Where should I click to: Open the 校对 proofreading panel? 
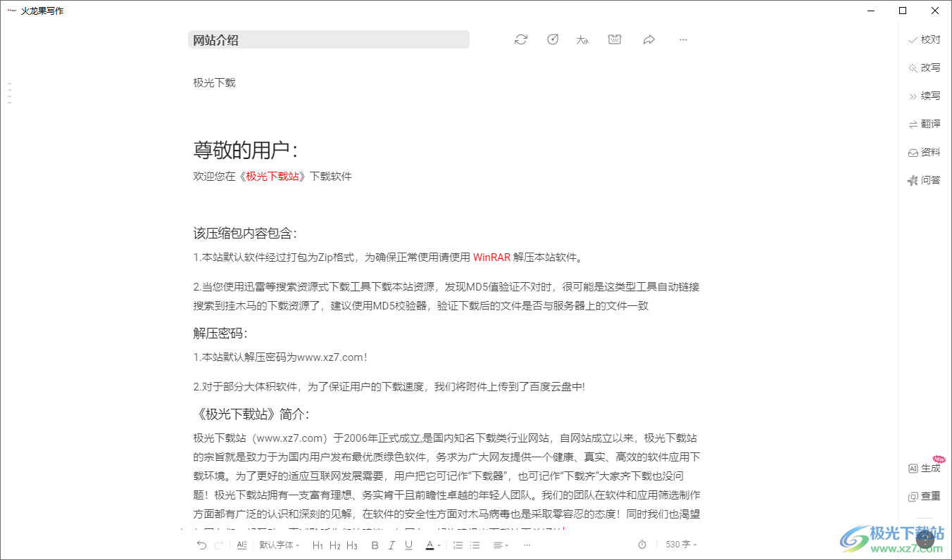[925, 39]
